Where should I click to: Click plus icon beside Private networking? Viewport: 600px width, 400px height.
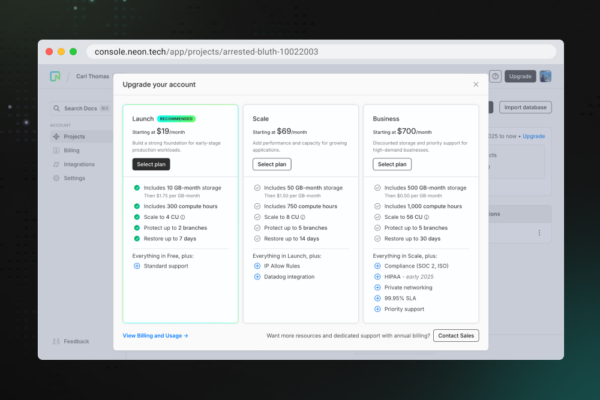click(377, 287)
